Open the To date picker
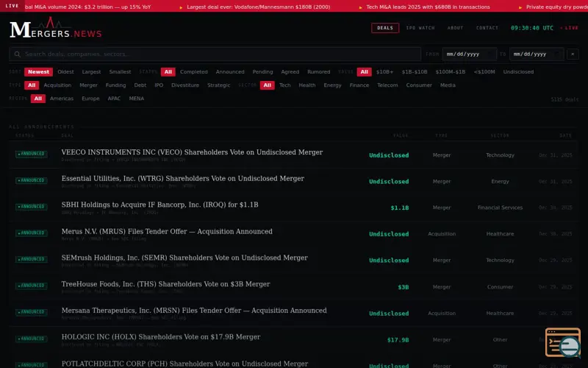 [x=537, y=54]
